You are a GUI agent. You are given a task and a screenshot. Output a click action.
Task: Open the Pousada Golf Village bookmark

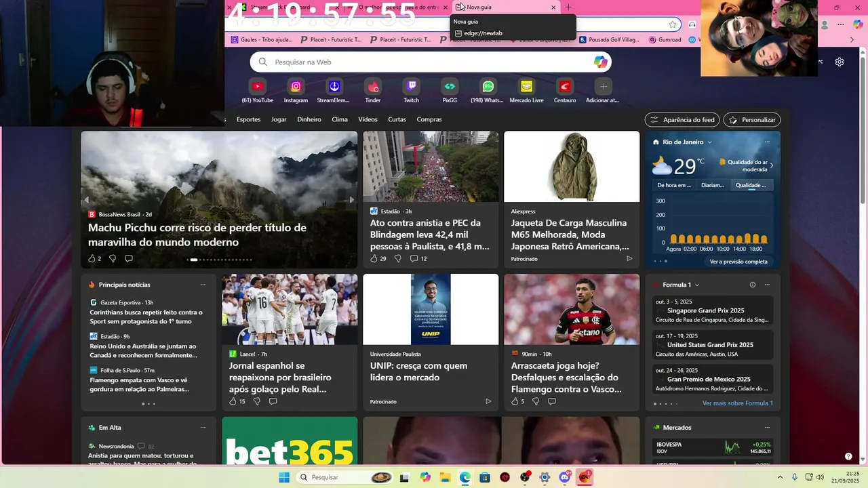point(609,40)
